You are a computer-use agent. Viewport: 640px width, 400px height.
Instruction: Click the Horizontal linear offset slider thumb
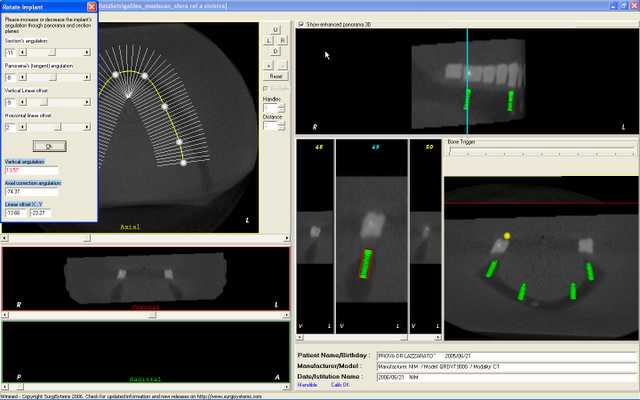point(58,127)
